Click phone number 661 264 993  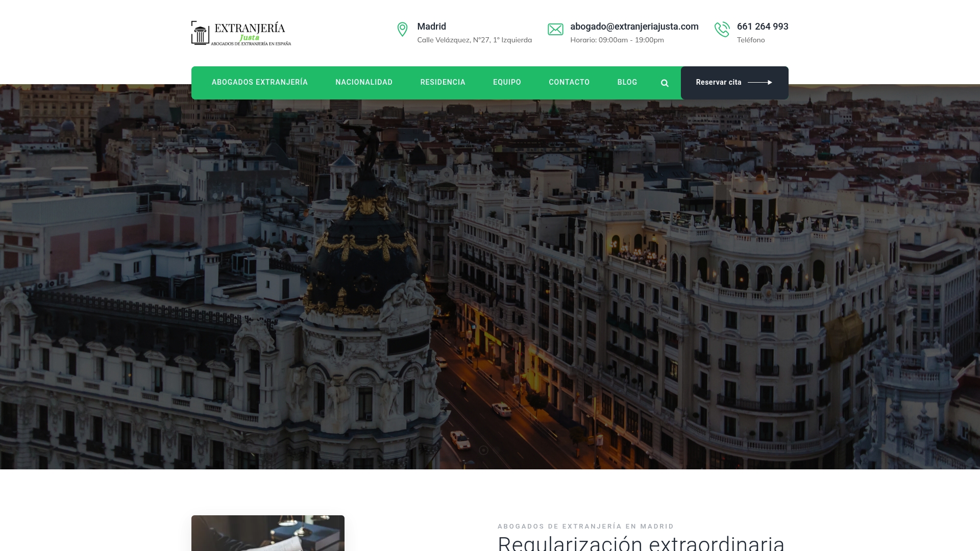click(x=762, y=27)
